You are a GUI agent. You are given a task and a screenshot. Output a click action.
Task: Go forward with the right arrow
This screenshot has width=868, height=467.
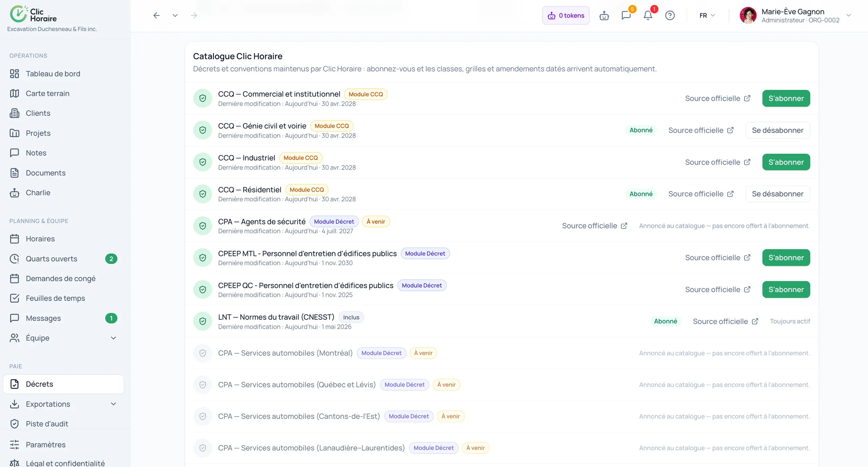194,15
